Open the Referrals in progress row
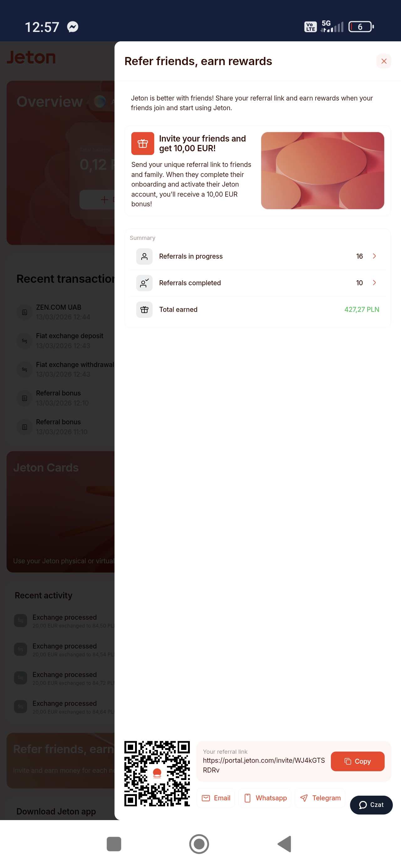Image resolution: width=401 pixels, height=868 pixels. [x=258, y=256]
